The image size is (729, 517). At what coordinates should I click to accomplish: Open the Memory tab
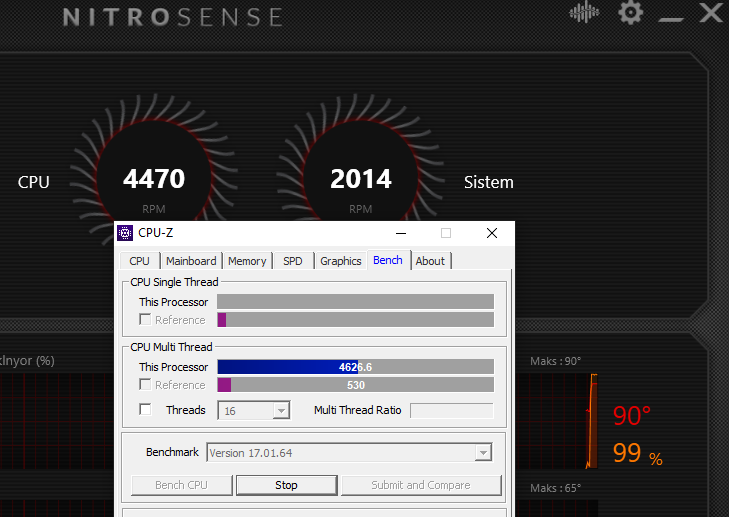click(247, 261)
